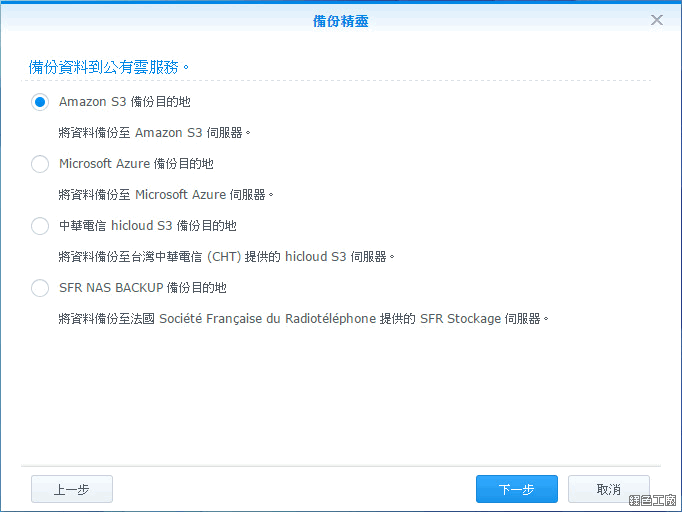Viewport: 682px width, 512px height.
Task: Click the heading 備份資料到公有雲服務
Action: [x=108, y=67]
